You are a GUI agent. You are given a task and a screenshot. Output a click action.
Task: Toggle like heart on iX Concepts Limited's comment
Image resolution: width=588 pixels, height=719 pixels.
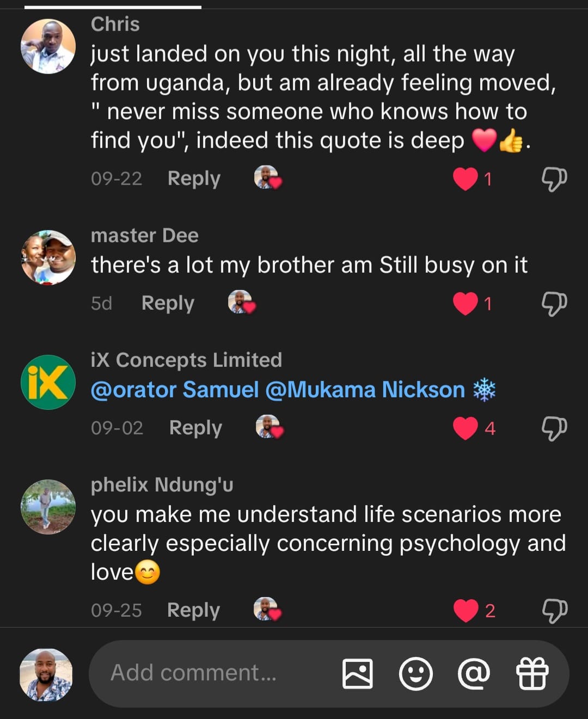point(465,428)
